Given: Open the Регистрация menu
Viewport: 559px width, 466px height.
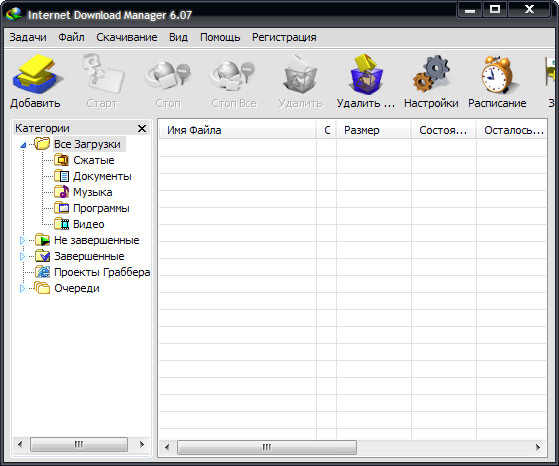Looking at the screenshot, I should [284, 37].
